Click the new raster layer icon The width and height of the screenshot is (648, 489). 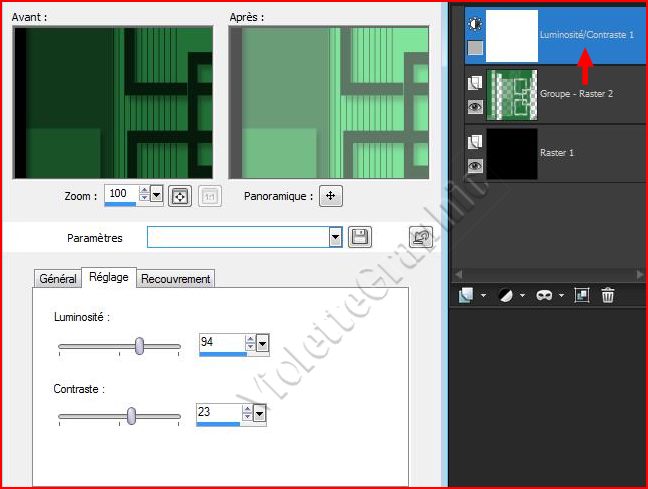click(467, 295)
